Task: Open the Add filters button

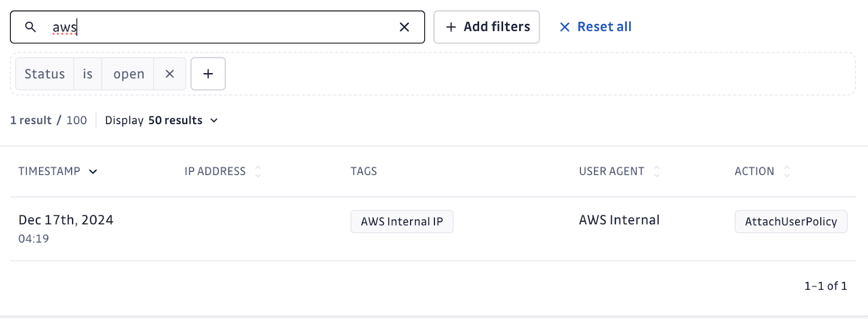Action: click(487, 27)
